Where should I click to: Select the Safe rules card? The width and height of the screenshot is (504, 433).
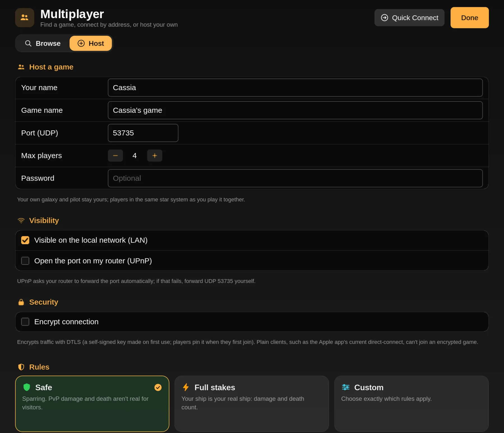pos(92,404)
